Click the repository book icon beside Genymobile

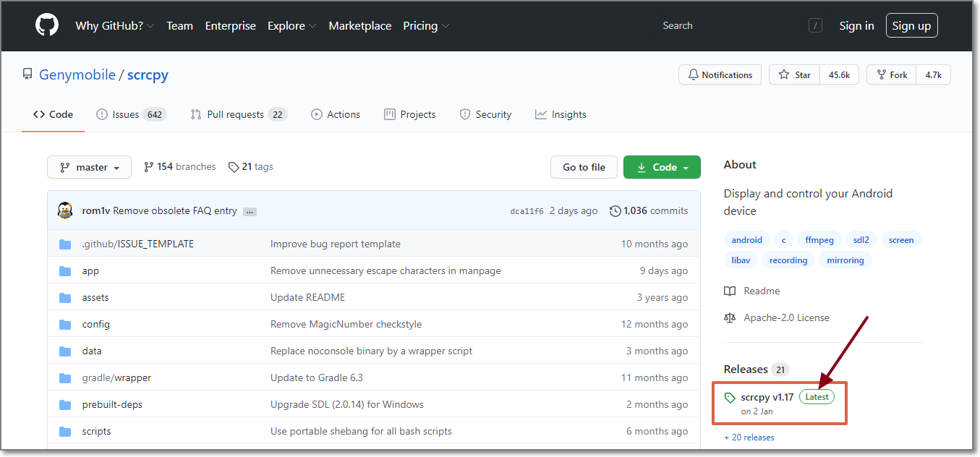(x=27, y=74)
